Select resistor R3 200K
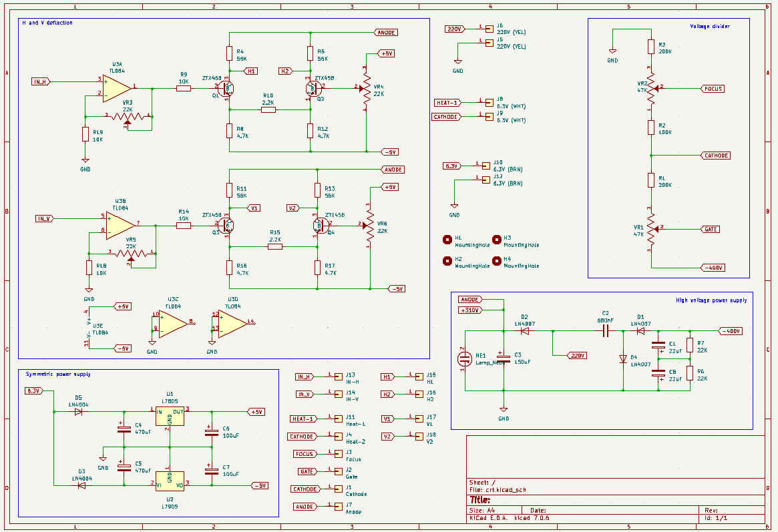The height and width of the screenshot is (532, 778). coord(651,47)
